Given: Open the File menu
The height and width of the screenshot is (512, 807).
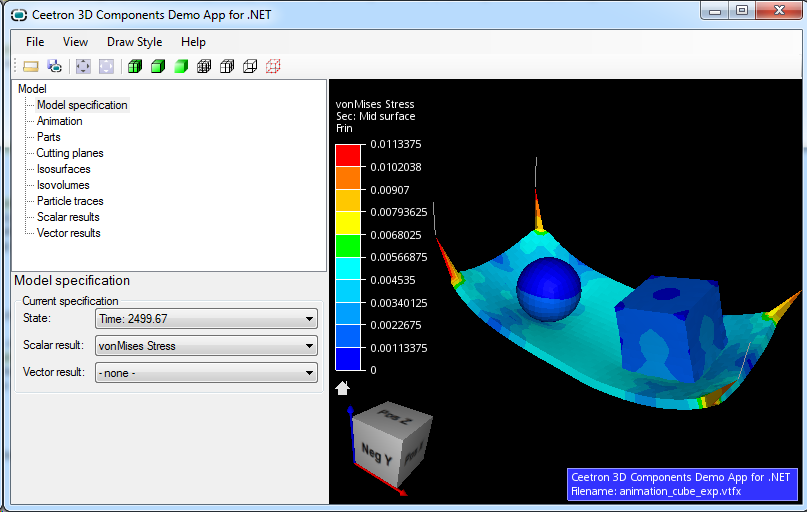Looking at the screenshot, I should coord(35,42).
